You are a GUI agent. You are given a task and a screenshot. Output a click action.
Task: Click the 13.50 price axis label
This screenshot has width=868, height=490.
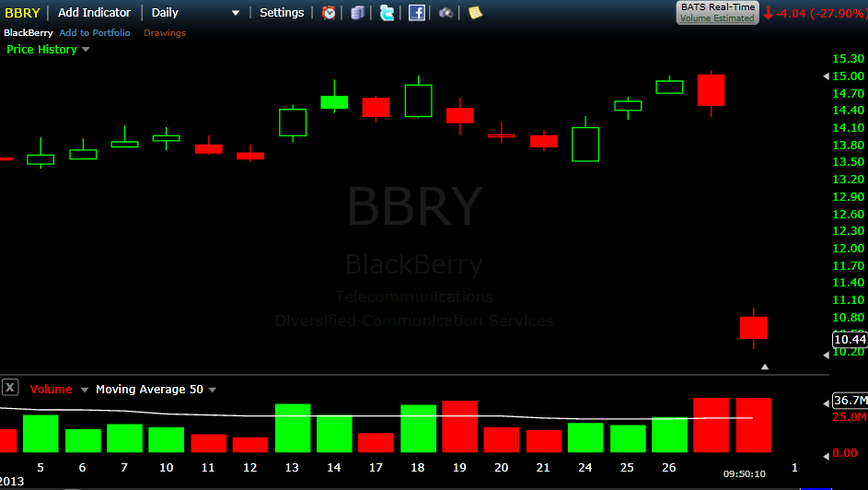[848, 162]
